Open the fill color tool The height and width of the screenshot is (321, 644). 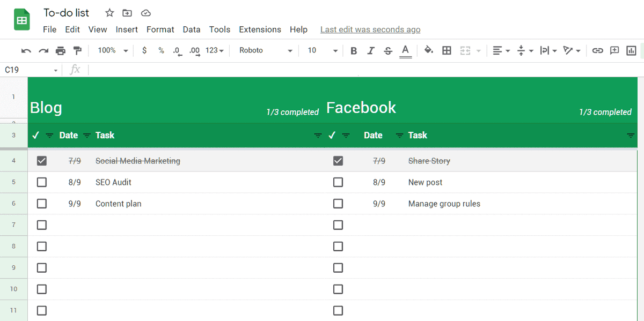click(x=429, y=50)
